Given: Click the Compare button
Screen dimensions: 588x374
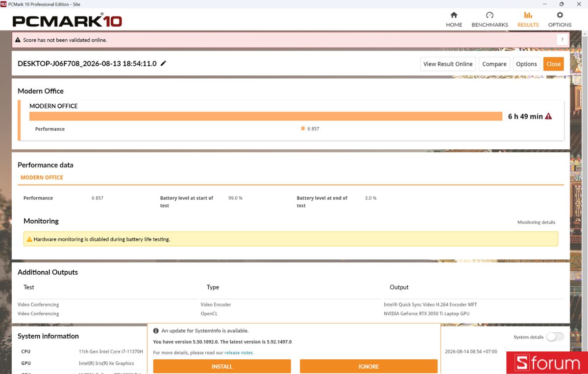Looking at the screenshot, I should pos(494,64).
